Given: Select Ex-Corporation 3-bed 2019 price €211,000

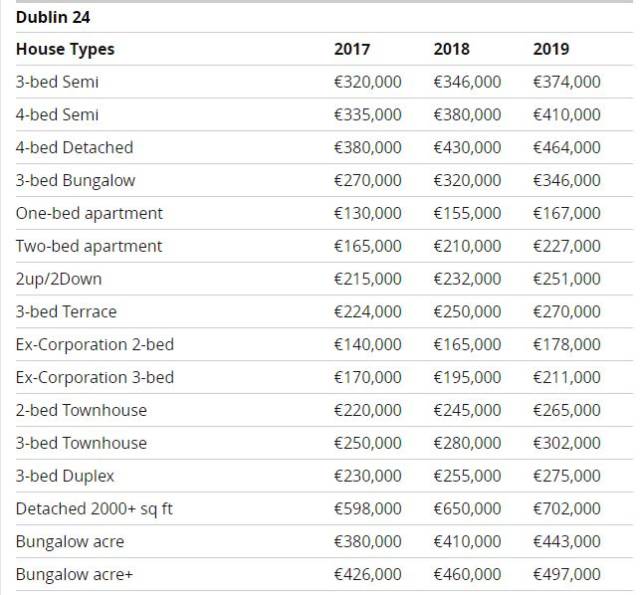Looking at the screenshot, I should [x=567, y=378].
